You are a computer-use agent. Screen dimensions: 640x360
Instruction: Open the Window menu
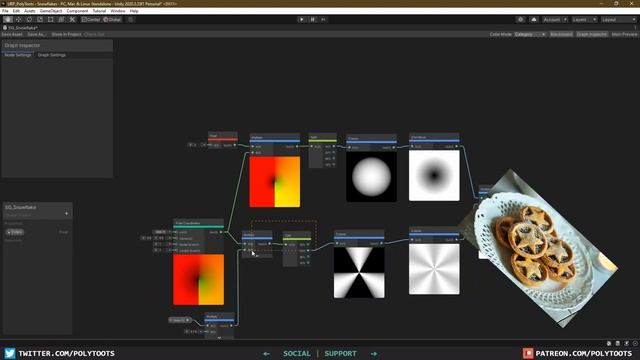click(x=118, y=11)
